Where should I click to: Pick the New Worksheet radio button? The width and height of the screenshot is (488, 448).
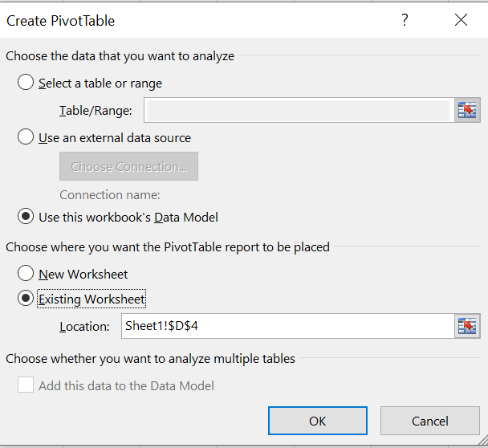point(26,274)
